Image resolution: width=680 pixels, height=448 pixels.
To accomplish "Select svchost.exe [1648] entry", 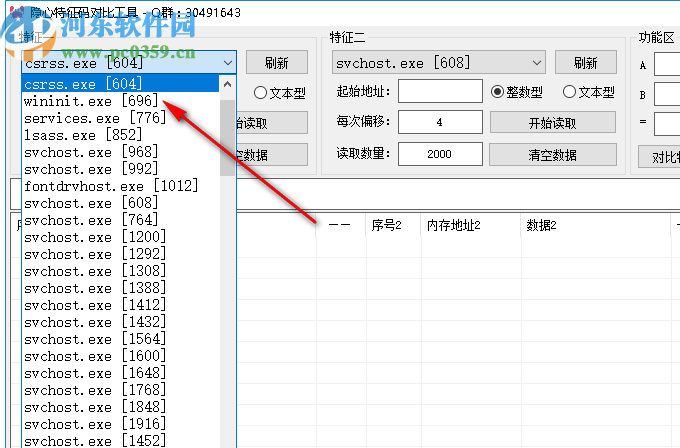I will point(121,373).
